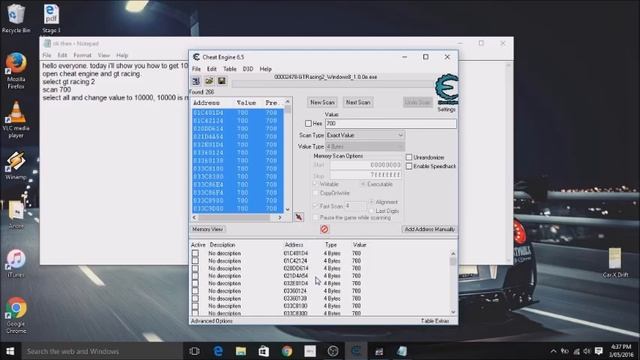Click the Select Process computer icon in Cheat Engine
The width and height of the screenshot is (640, 360).
pyautogui.click(x=196, y=81)
